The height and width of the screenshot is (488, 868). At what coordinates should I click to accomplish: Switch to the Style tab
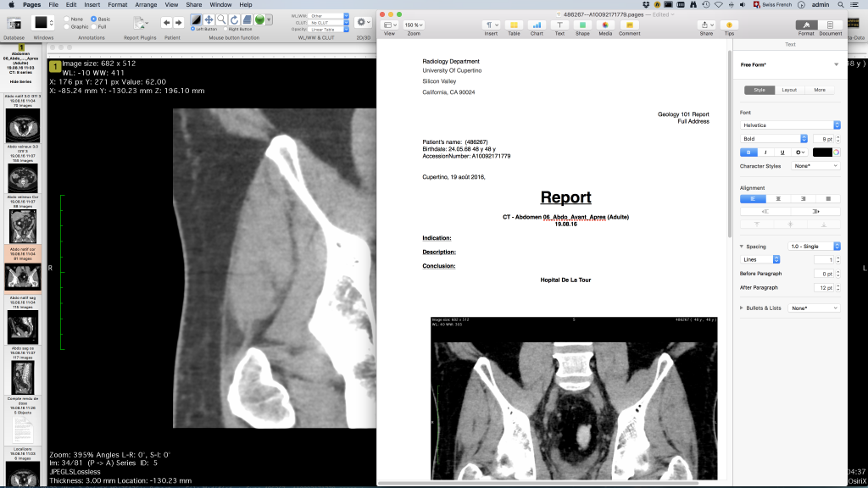click(759, 90)
